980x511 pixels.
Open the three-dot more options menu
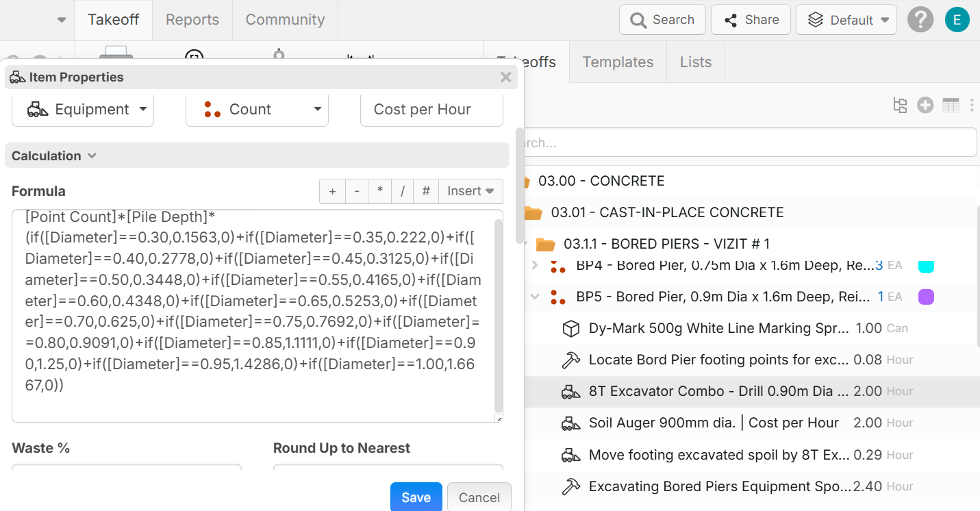(x=971, y=105)
